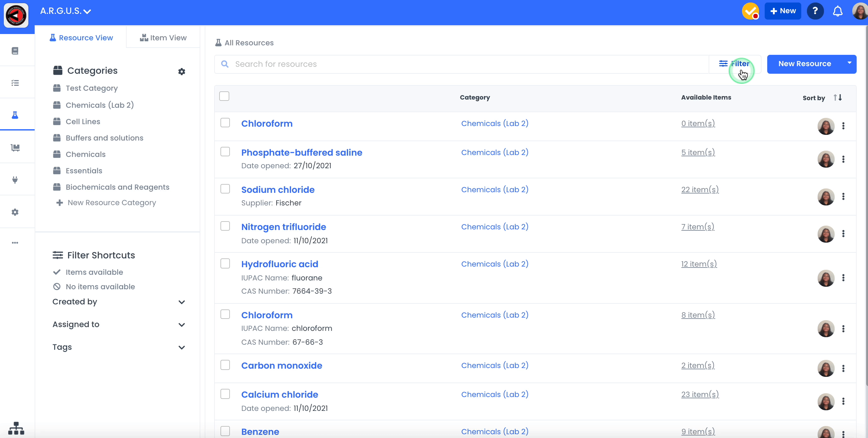Click the notifications bell icon
Screen dimensions: 868x438
tap(837, 11)
